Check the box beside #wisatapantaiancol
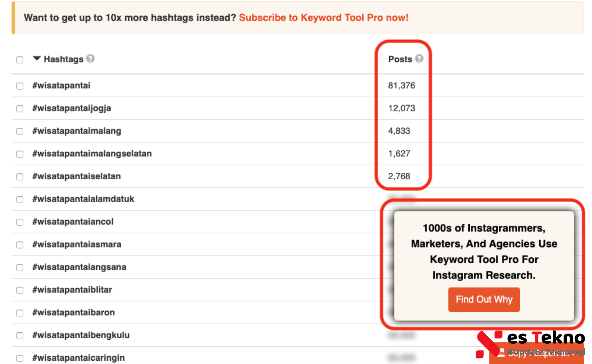This screenshot has width=592, height=364. point(20,222)
